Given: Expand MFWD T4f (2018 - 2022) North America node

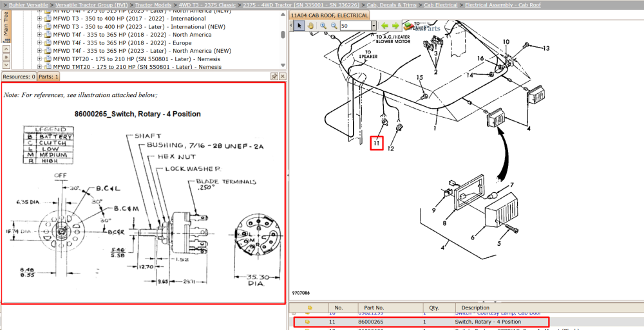Looking at the screenshot, I should click(x=39, y=35).
